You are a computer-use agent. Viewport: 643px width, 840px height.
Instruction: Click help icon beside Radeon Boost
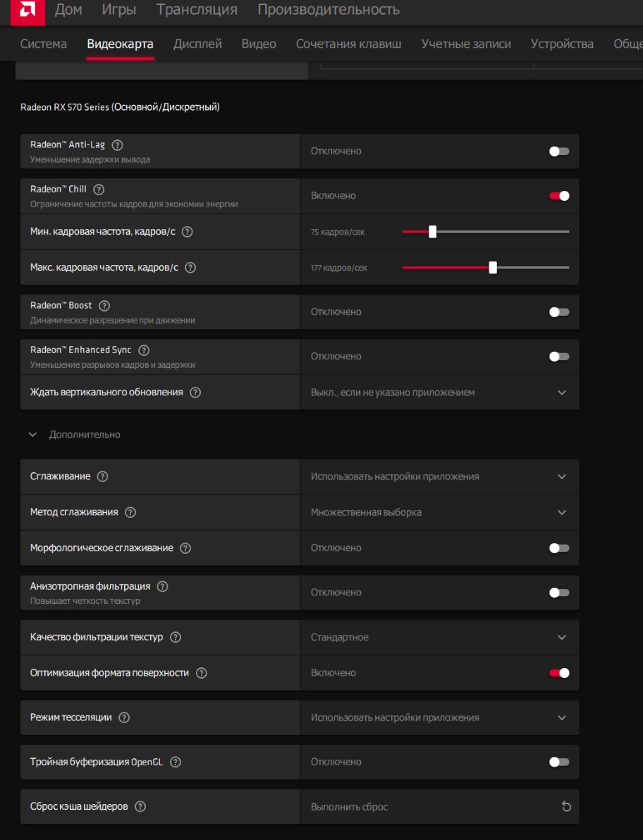tap(104, 306)
